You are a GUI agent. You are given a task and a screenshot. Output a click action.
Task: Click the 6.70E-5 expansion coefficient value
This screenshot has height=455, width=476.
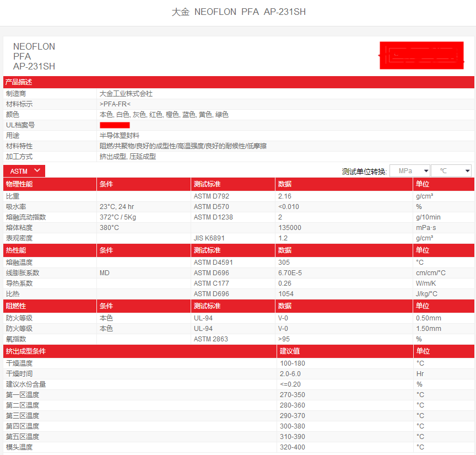click(290, 273)
